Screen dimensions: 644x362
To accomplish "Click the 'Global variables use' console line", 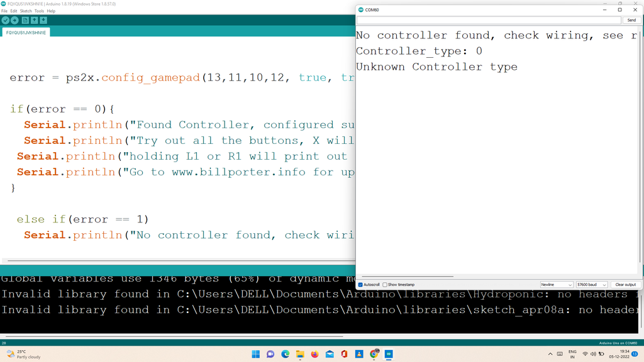I will tap(178, 279).
